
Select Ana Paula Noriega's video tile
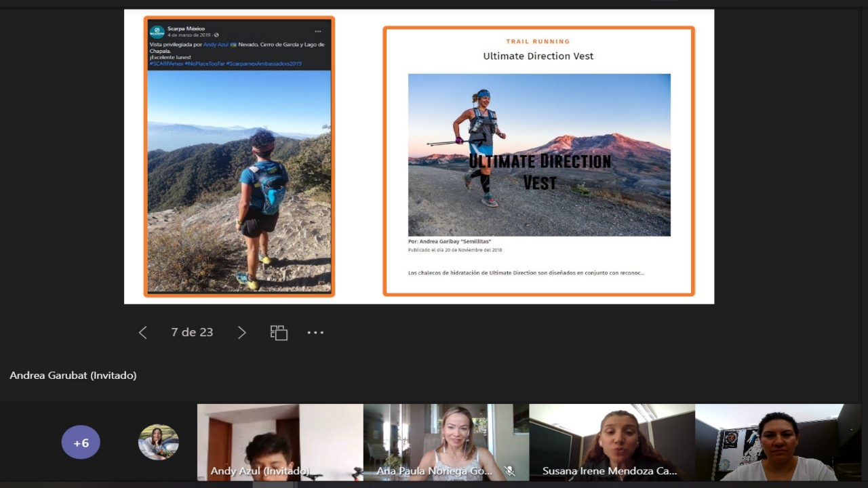[446, 443]
